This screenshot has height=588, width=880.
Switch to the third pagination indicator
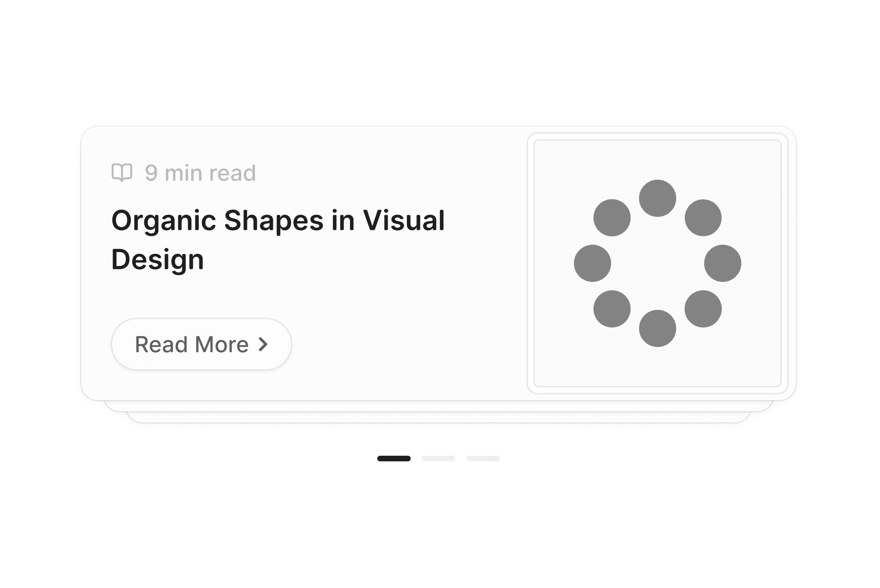click(483, 458)
